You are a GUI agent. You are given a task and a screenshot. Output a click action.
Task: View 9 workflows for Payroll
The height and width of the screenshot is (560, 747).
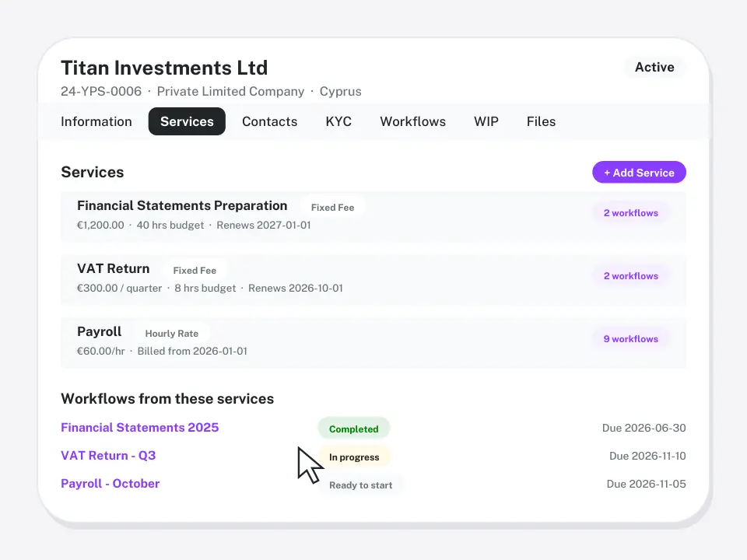pos(631,338)
